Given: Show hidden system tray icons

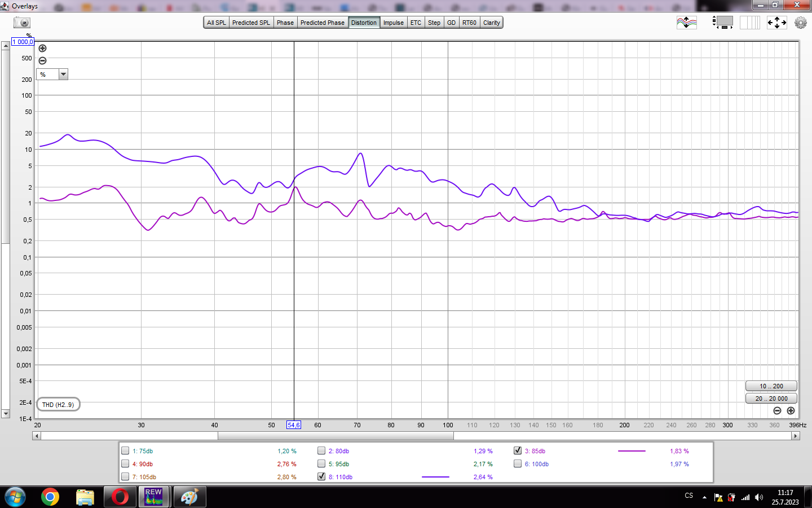Looking at the screenshot, I should [x=704, y=497].
